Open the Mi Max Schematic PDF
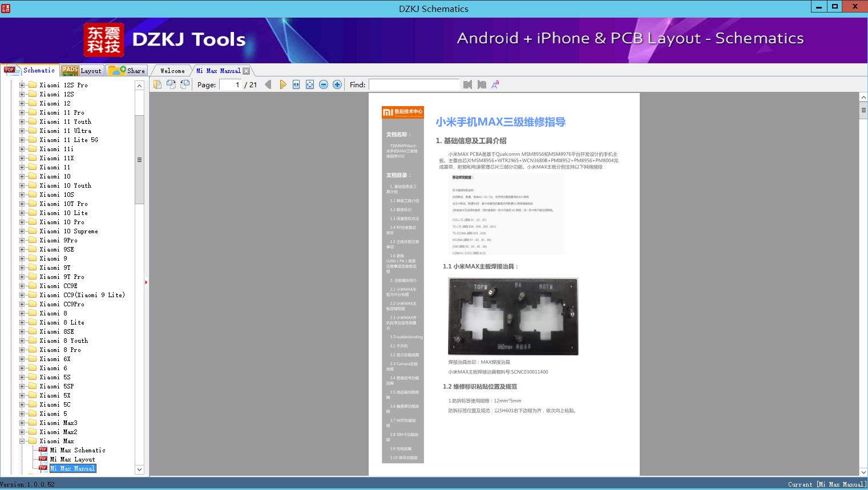Image resolution: width=868 pixels, height=490 pixels. [77, 450]
